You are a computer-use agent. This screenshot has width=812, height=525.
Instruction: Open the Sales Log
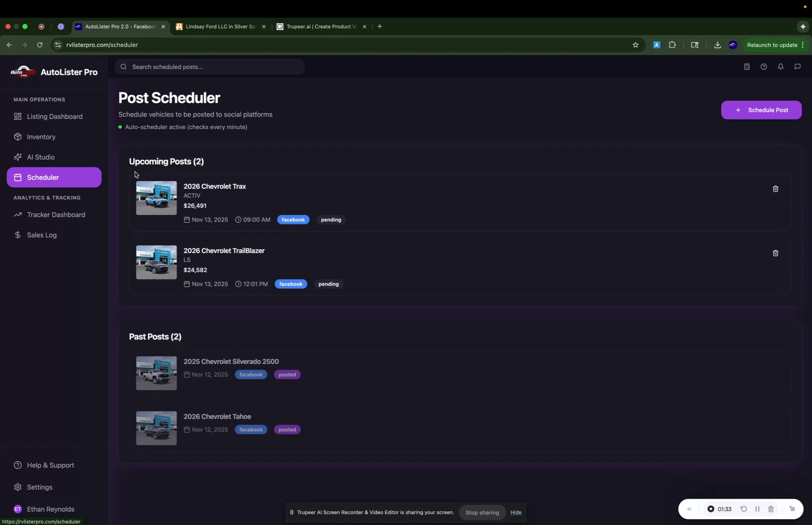41,235
